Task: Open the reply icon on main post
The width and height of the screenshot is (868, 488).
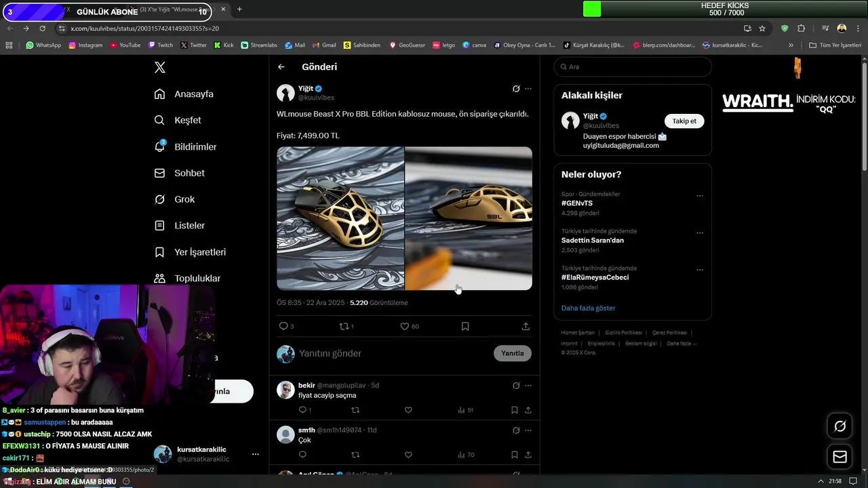Action: click(x=283, y=326)
